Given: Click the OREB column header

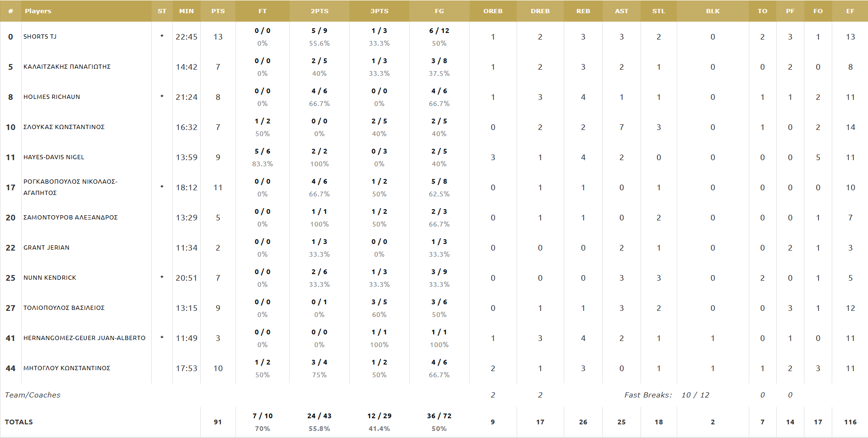Looking at the screenshot, I should point(493,11).
